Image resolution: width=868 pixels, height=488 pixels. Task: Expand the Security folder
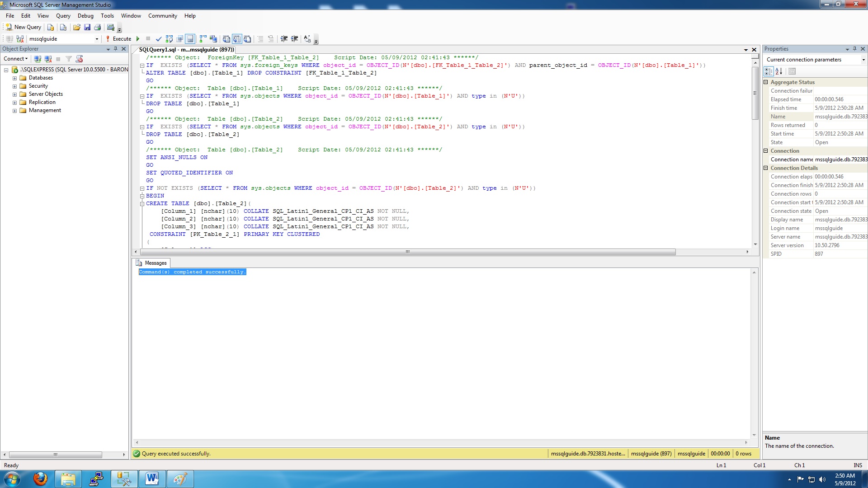coord(14,86)
